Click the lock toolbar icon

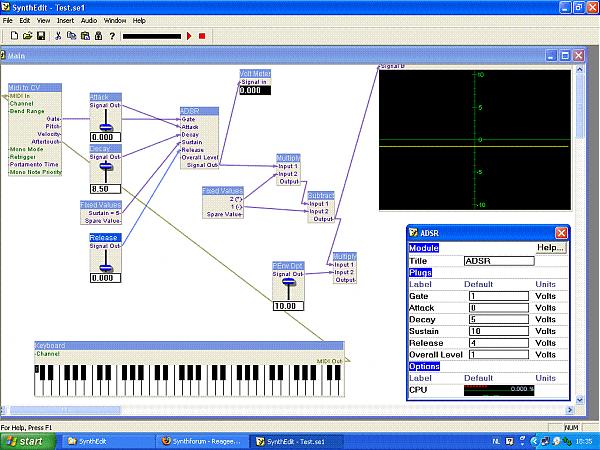tap(98, 36)
